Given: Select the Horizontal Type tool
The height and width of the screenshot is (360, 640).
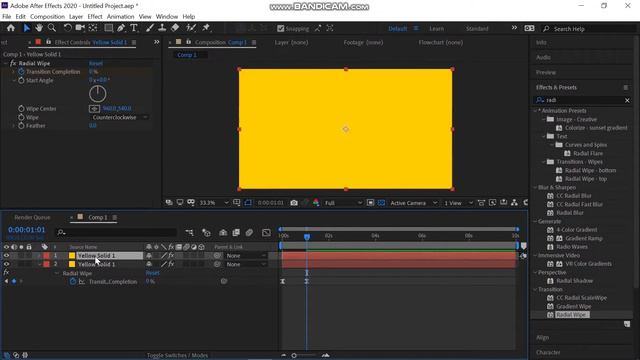Looking at the screenshot, I should (134, 28).
